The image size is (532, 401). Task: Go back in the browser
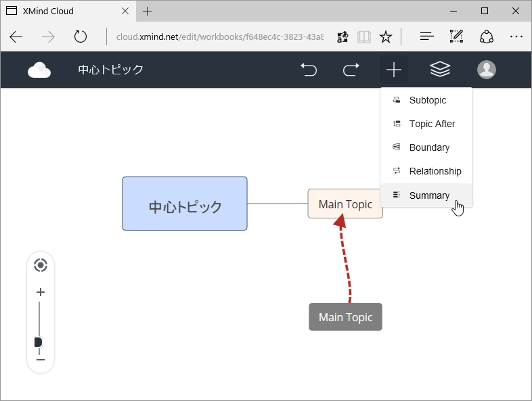point(16,37)
